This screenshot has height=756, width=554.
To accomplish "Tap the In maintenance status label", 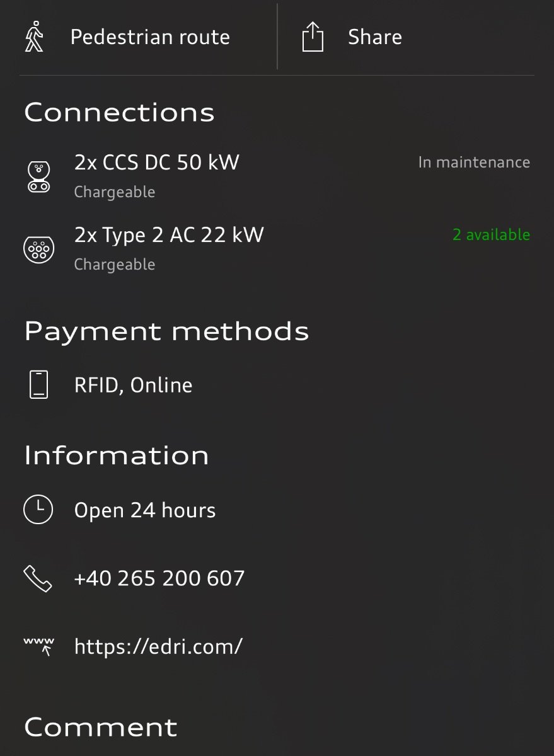I will [x=474, y=162].
